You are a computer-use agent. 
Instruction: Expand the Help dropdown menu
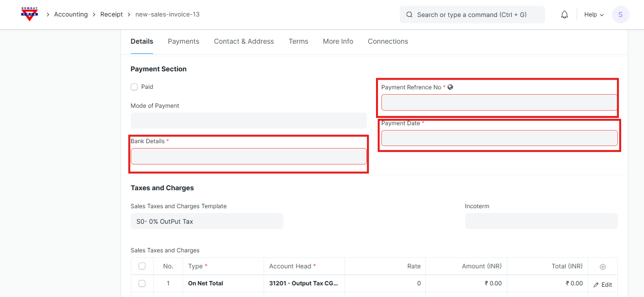(x=594, y=15)
